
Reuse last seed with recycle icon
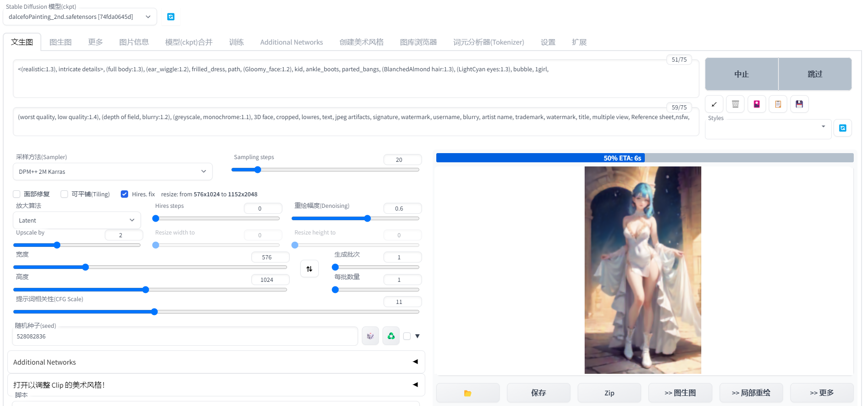(391, 336)
